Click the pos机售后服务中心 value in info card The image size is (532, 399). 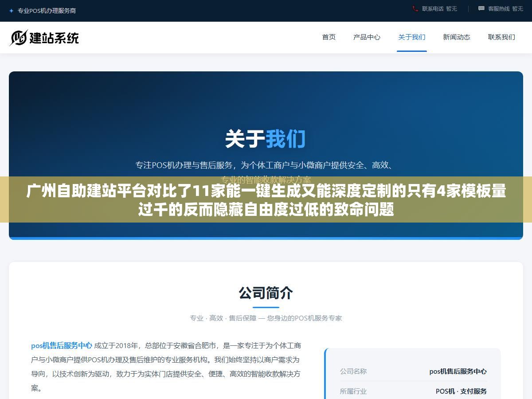(458, 372)
